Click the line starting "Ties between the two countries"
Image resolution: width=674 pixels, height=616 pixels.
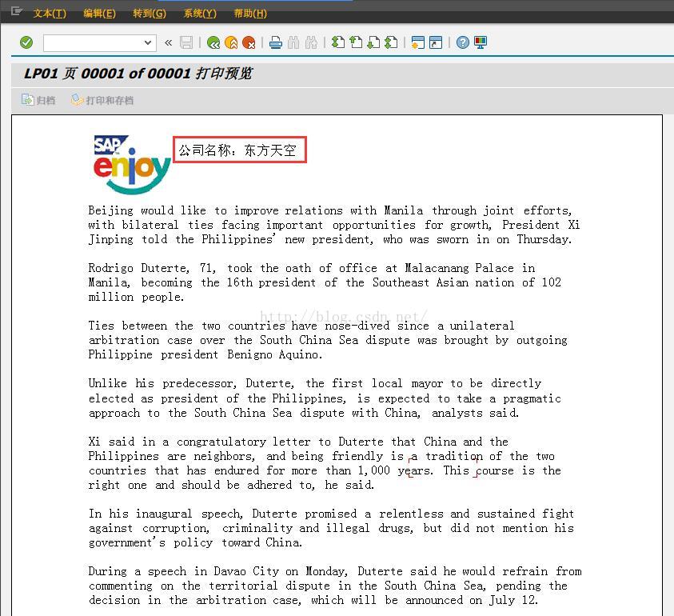coord(301,326)
